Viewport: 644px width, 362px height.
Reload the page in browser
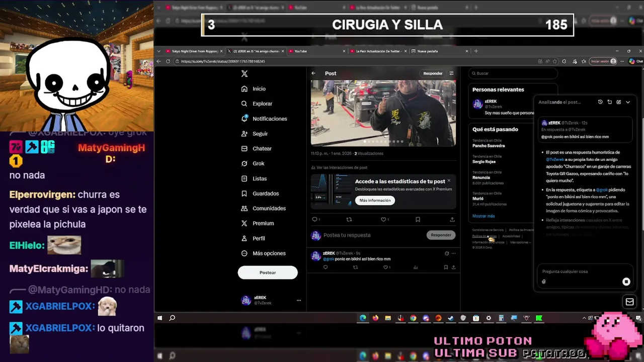click(x=168, y=61)
